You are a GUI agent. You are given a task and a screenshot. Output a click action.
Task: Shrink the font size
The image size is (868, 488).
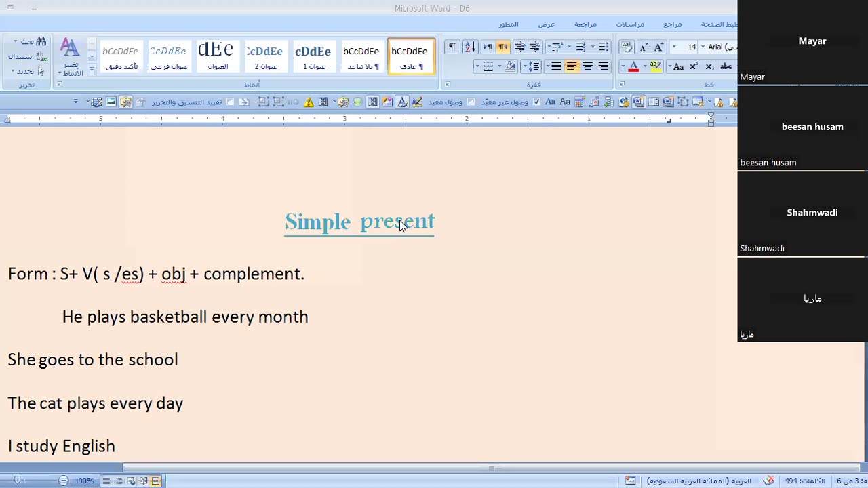click(644, 47)
